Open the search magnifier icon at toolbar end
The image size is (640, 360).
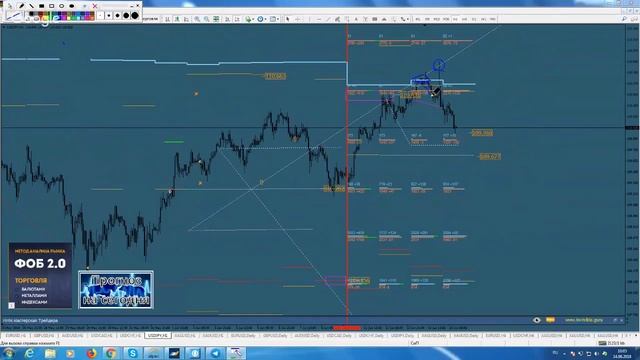624,19
